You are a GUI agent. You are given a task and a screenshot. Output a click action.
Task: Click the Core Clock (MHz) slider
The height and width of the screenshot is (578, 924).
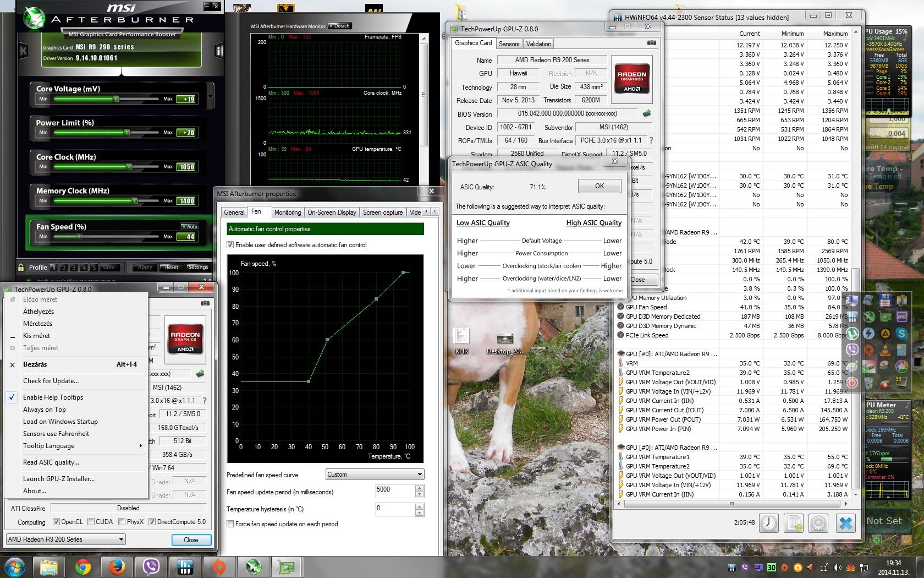click(x=106, y=166)
